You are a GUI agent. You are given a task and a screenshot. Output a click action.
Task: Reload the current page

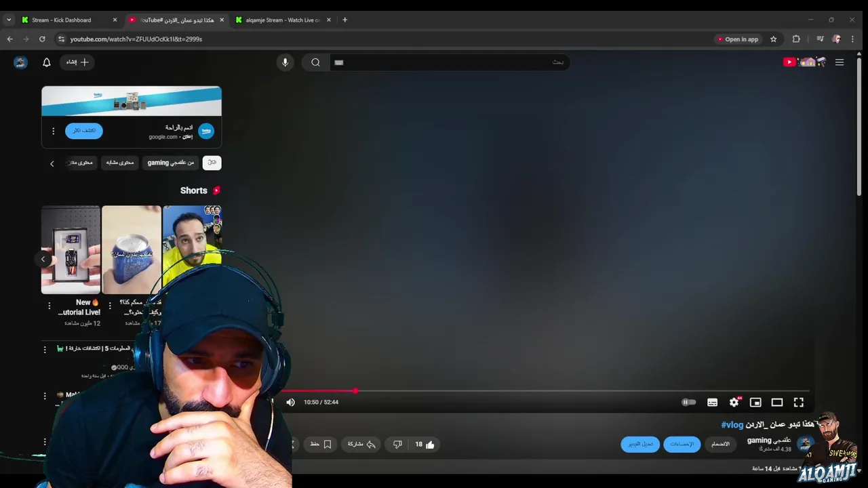pyautogui.click(x=42, y=39)
